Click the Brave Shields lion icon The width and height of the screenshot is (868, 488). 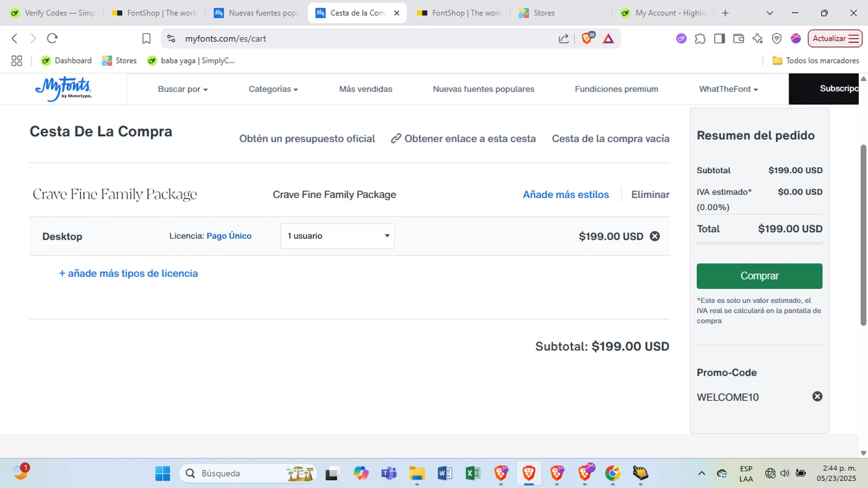click(x=587, y=38)
